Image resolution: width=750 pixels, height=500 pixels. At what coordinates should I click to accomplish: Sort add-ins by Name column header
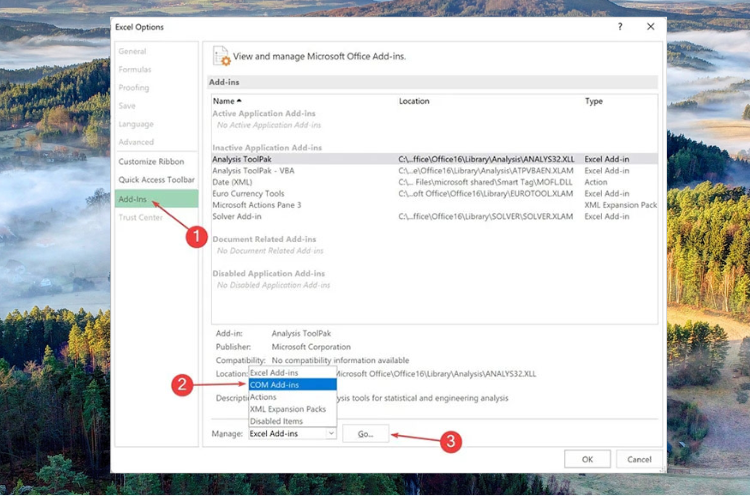[227, 101]
